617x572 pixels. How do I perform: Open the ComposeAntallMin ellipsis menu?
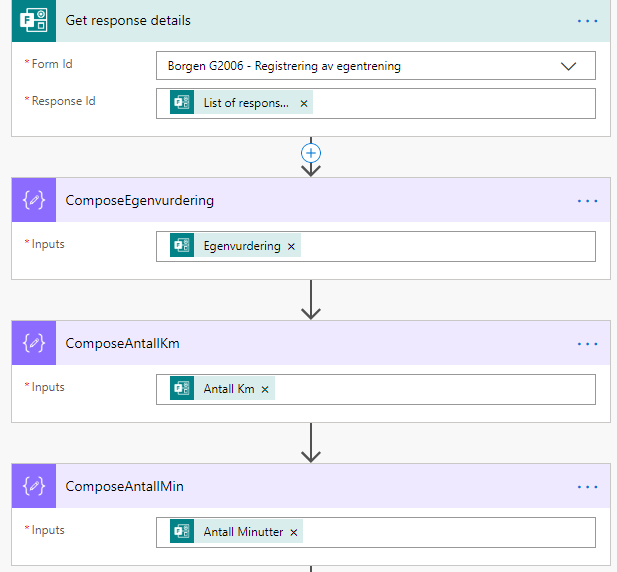click(x=587, y=486)
